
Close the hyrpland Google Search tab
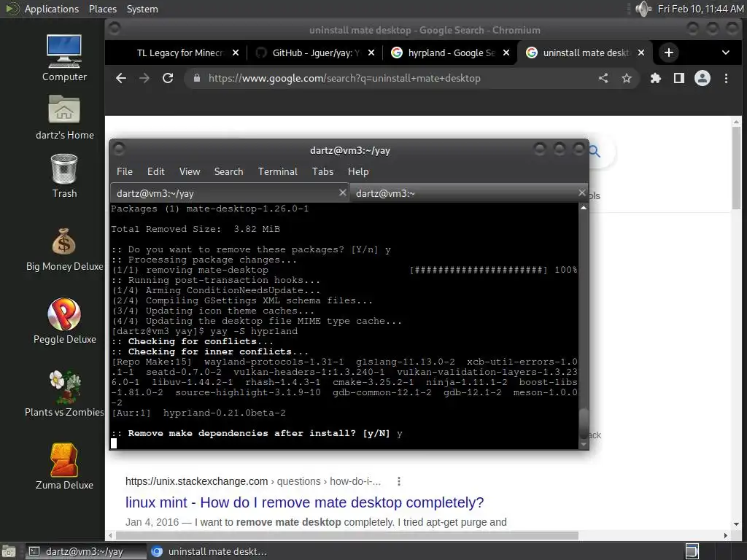[x=506, y=52]
